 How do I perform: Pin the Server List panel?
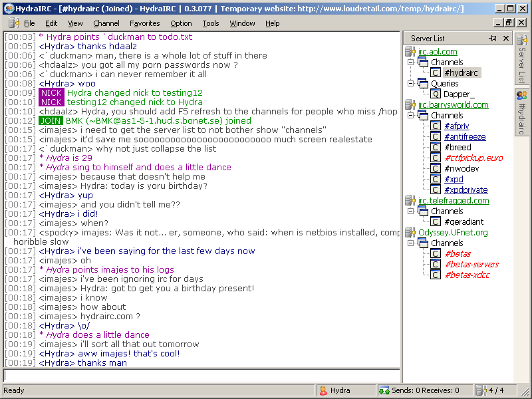click(x=493, y=39)
